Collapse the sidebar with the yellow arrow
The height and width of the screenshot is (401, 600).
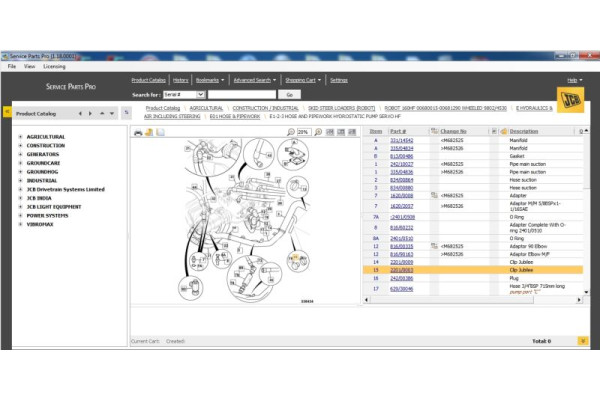tap(8, 113)
